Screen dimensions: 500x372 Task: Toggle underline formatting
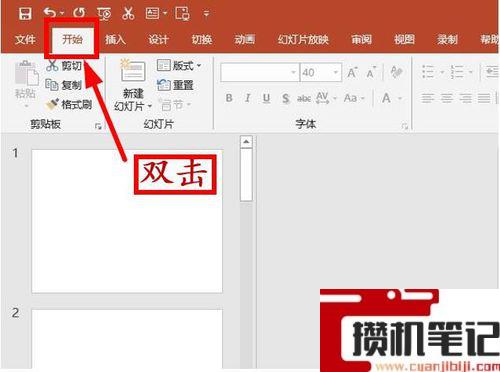pos(266,98)
